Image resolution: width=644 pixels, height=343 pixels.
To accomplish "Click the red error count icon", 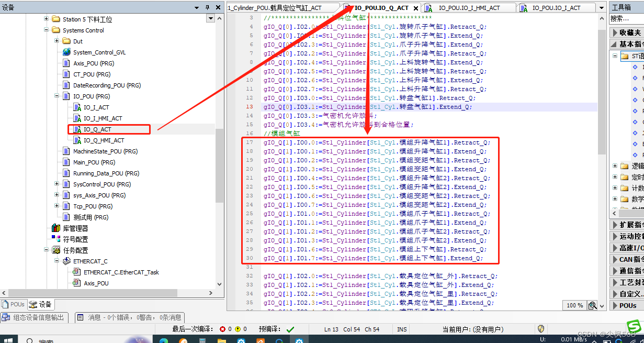I will pos(222,329).
